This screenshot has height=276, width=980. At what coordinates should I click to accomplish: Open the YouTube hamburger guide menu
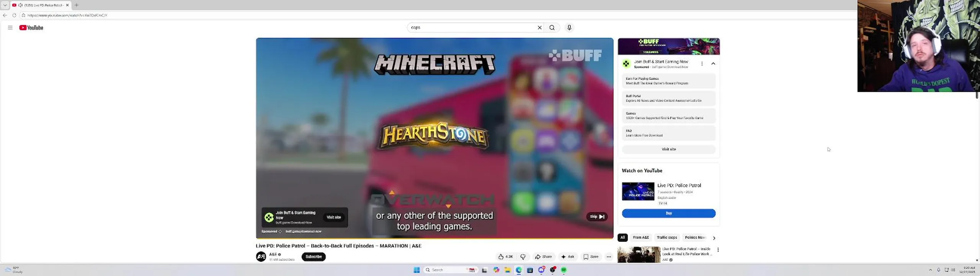tap(10, 28)
